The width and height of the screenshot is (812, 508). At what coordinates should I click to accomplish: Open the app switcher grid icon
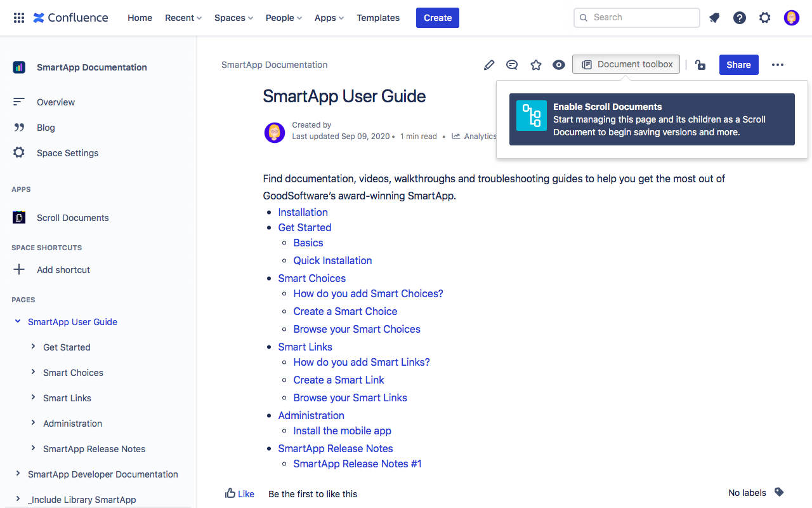pos(18,17)
